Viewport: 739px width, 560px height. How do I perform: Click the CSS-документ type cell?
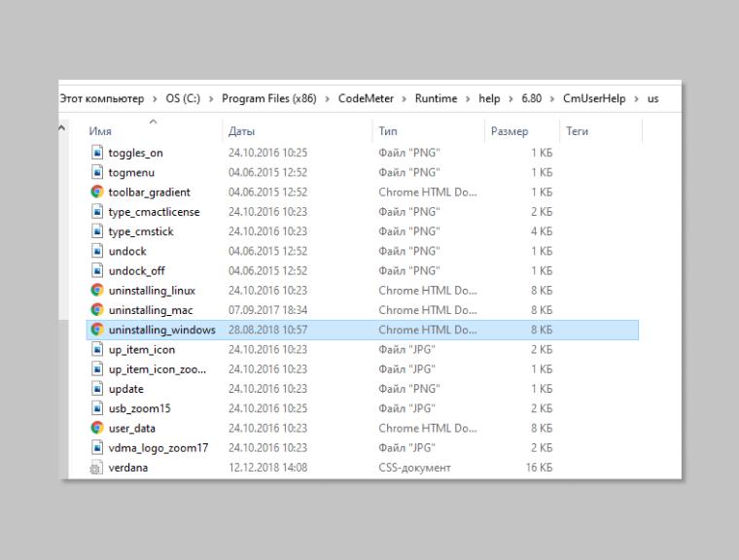coord(415,468)
